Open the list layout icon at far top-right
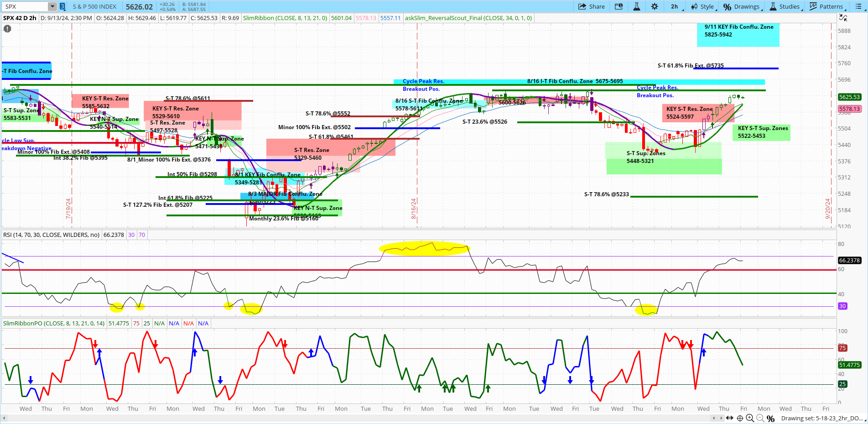 [x=859, y=6]
